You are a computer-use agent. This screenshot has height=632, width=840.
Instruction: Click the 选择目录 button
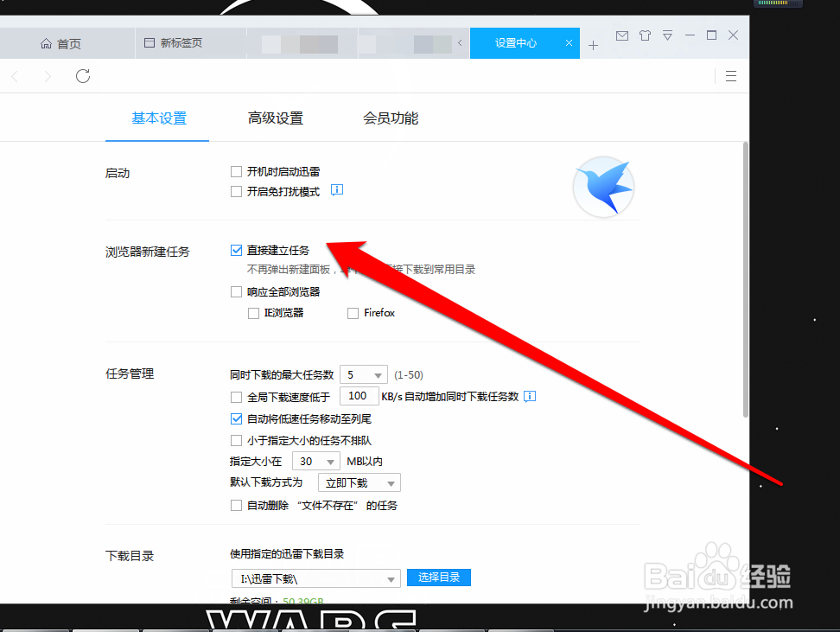coord(439,578)
